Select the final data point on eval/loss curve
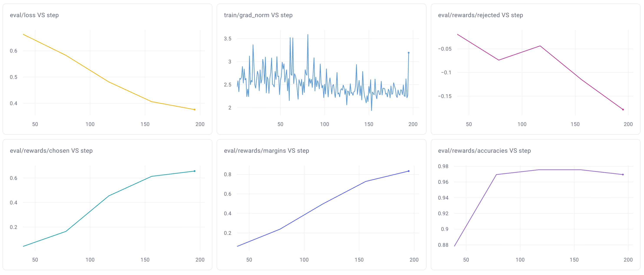The height and width of the screenshot is (275, 644). click(194, 109)
